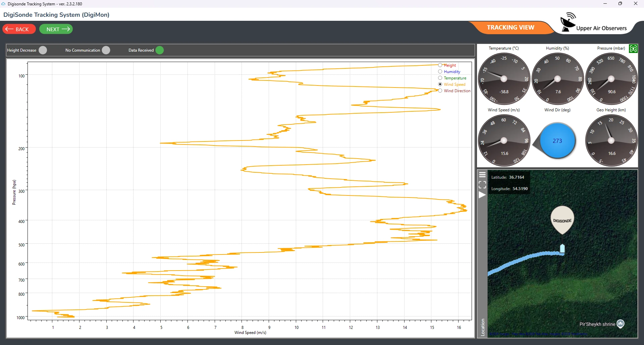This screenshot has height=345, width=644.
Task: Click the Pressure gauge dial
Action: (x=611, y=79)
